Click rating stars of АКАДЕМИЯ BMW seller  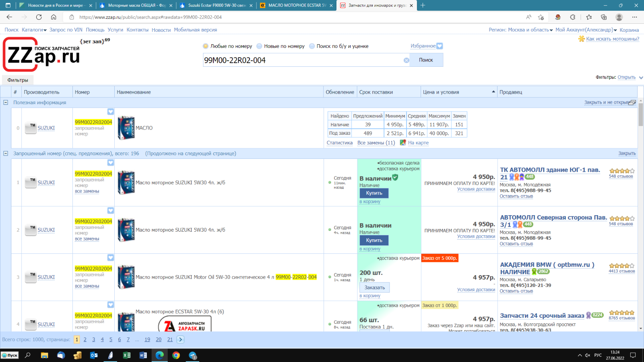[622, 266]
